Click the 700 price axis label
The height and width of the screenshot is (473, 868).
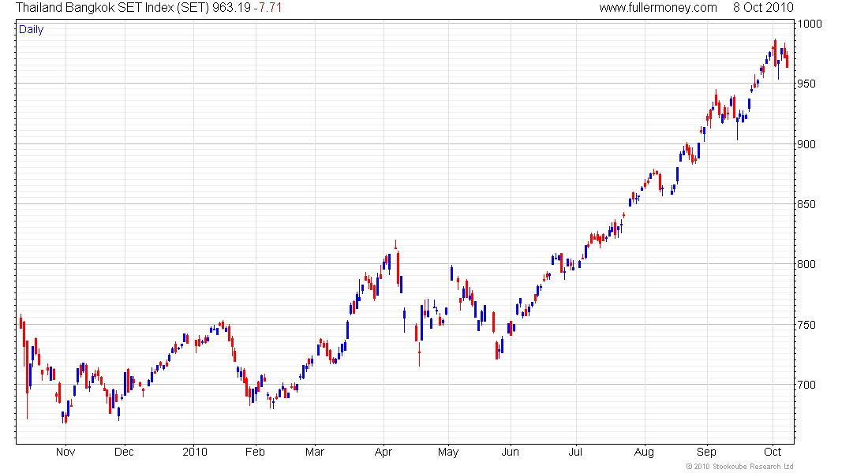807,385
